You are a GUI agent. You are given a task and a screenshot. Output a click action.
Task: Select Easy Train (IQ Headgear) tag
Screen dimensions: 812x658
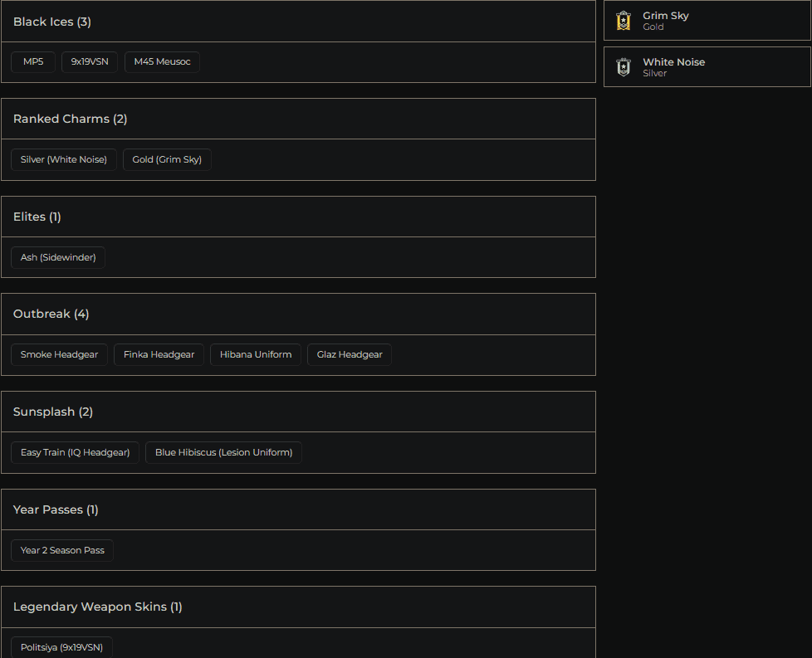coord(75,452)
